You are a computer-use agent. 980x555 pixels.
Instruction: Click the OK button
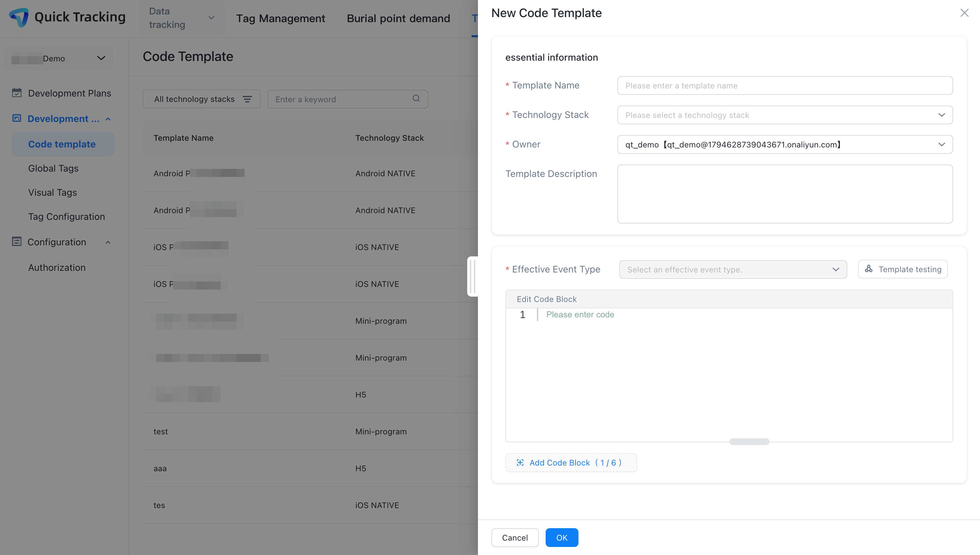[x=561, y=538]
